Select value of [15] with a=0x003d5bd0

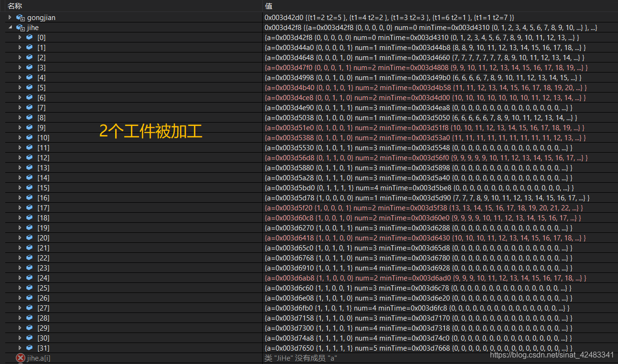419,187
